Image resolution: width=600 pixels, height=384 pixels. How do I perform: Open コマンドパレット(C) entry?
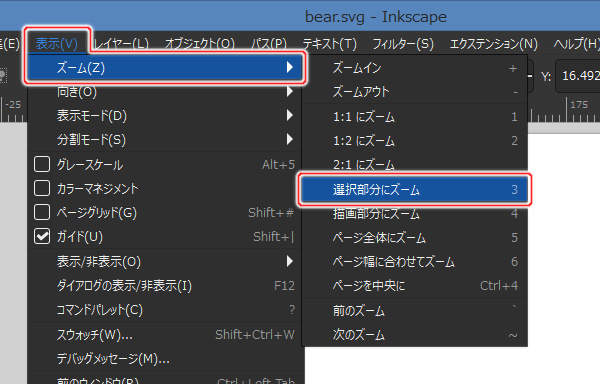tap(165, 310)
